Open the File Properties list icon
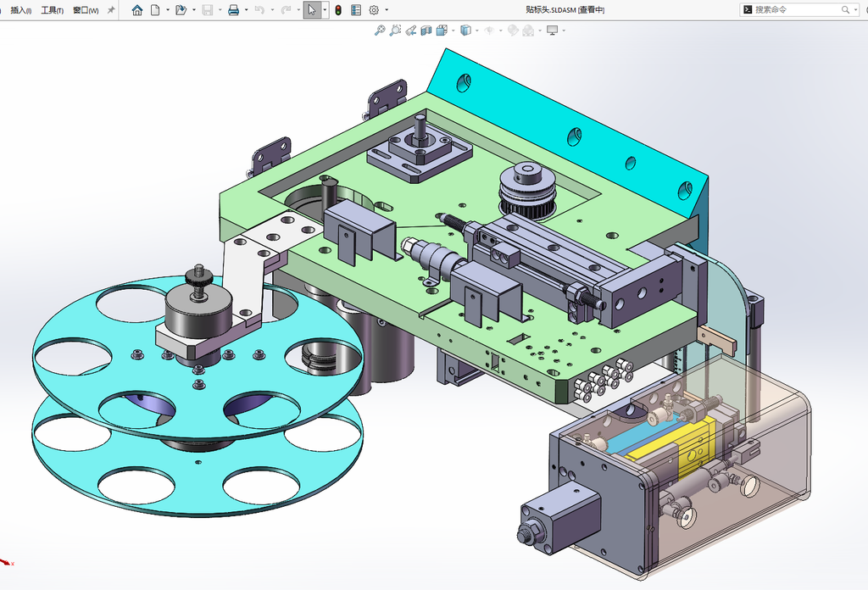The height and width of the screenshot is (590, 868). [356, 10]
